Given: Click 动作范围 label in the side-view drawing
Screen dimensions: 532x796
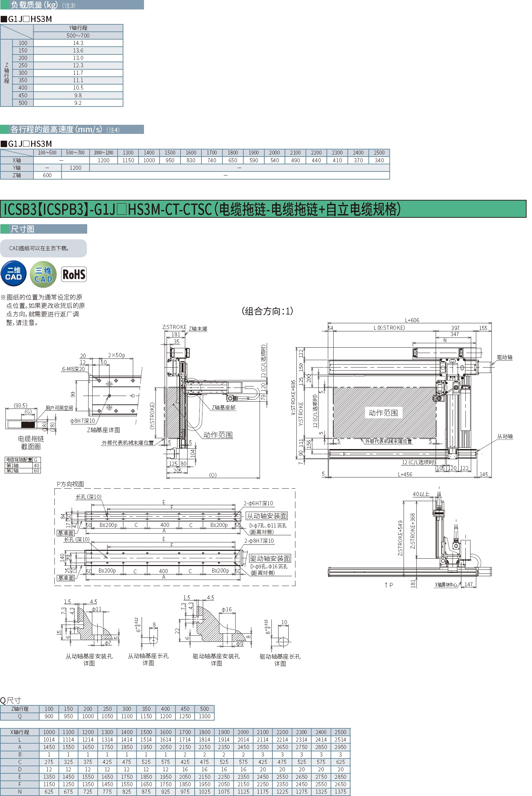Looking at the screenshot, I should 218,435.
